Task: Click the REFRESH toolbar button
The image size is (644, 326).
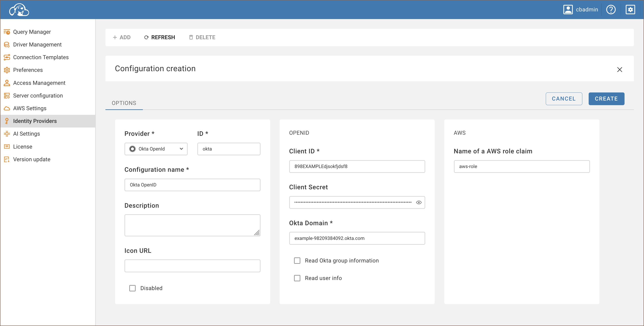Action: [x=159, y=37]
